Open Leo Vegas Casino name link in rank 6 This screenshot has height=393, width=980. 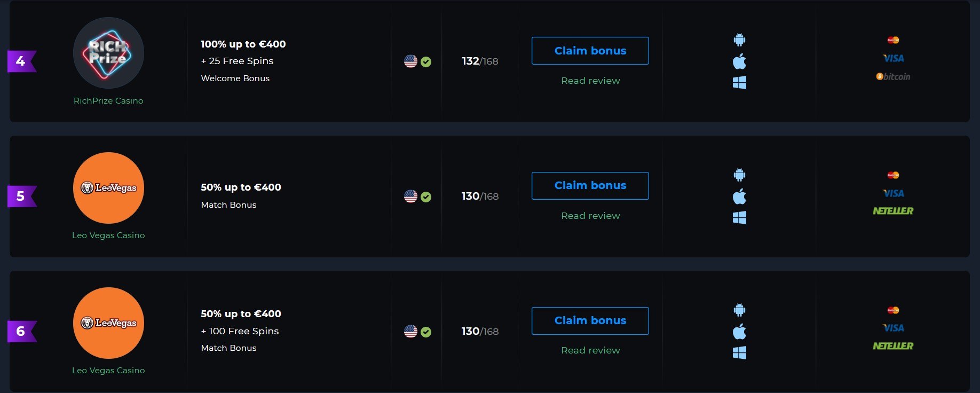tap(108, 371)
